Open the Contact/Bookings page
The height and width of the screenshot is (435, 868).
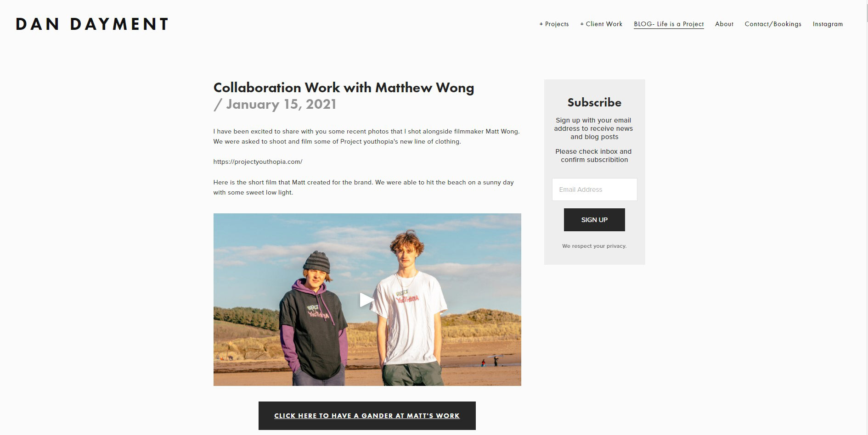click(x=773, y=24)
